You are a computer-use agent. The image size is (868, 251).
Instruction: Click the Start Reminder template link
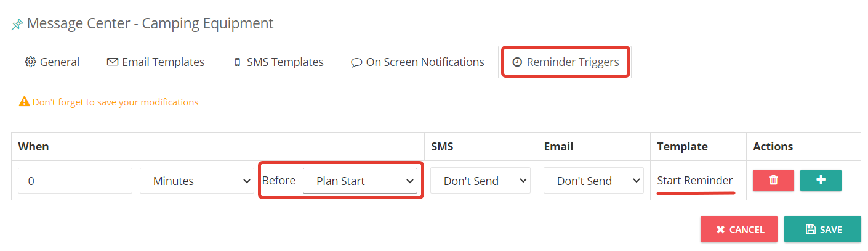pos(695,181)
